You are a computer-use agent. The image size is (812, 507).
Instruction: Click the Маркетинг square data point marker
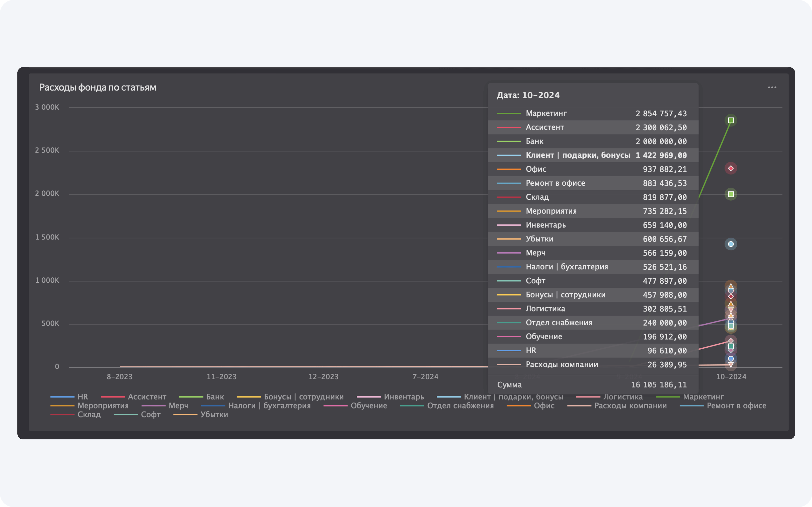[x=731, y=120]
